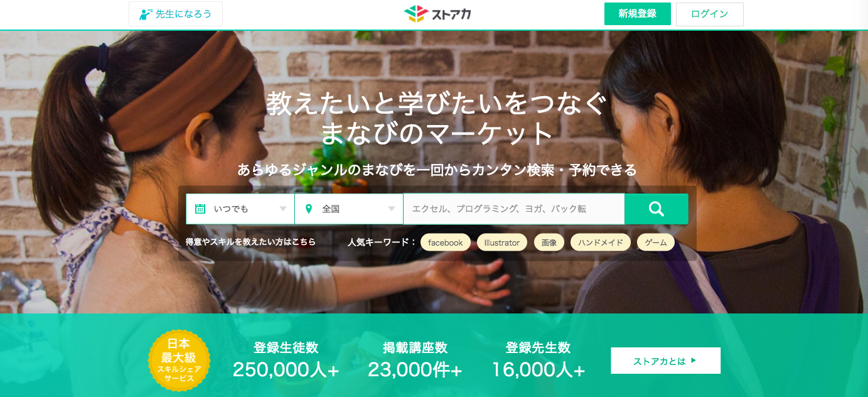The width and height of the screenshot is (868, 397).
Task: Click the calendar icon in date field
Action: 200,209
